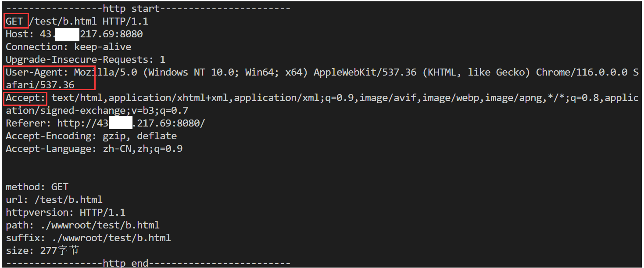Viewport: 644px width, 268px height.
Task: Click the red-boxed Accept label
Action: click(25, 98)
